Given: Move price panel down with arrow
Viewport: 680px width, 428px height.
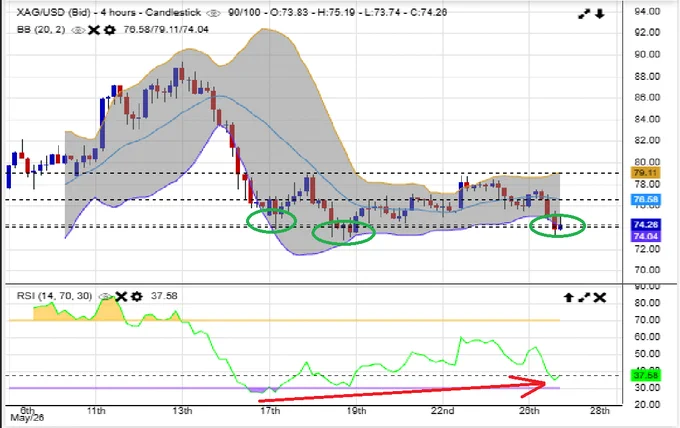Looking at the screenshot, I should pos(600,14).
